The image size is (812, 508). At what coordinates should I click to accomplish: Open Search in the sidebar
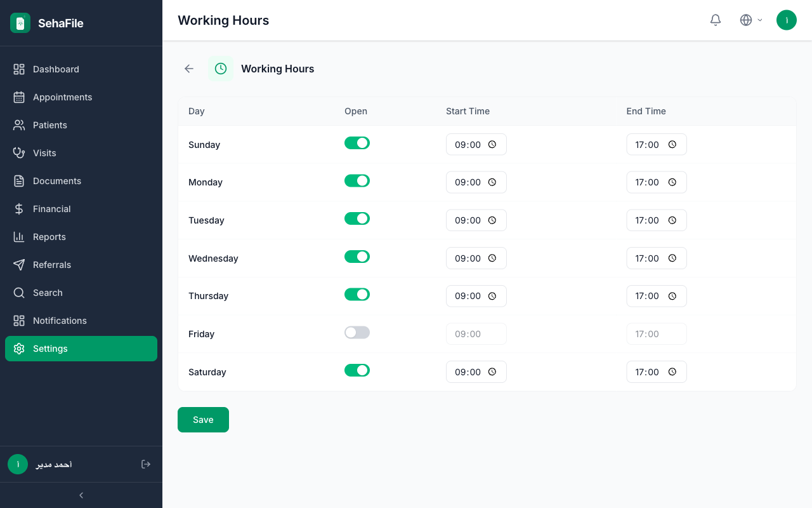[x=81, y=293]
